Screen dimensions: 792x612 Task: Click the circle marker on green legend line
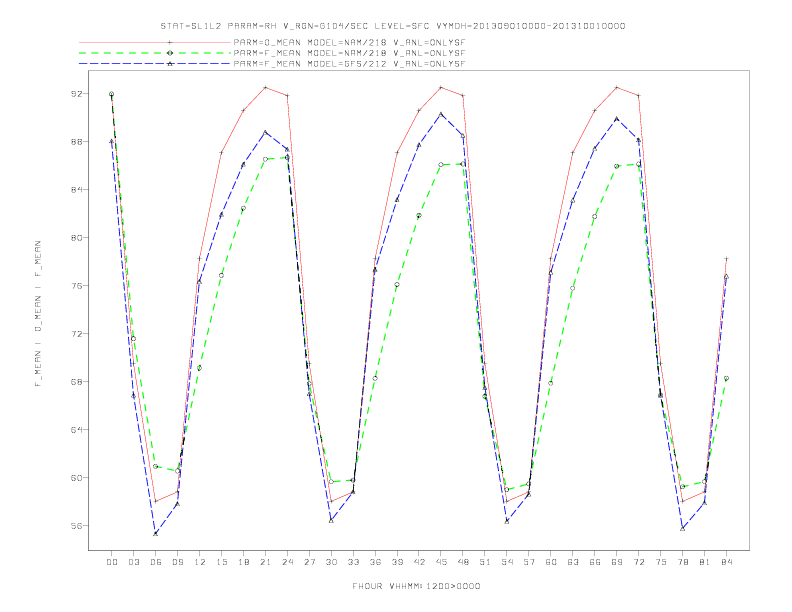tap(170, 53)
